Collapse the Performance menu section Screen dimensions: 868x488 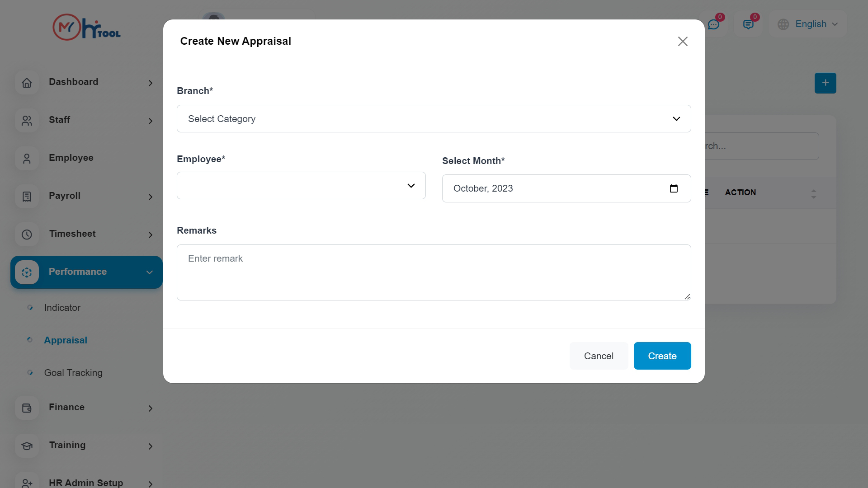tap(149, 272)
